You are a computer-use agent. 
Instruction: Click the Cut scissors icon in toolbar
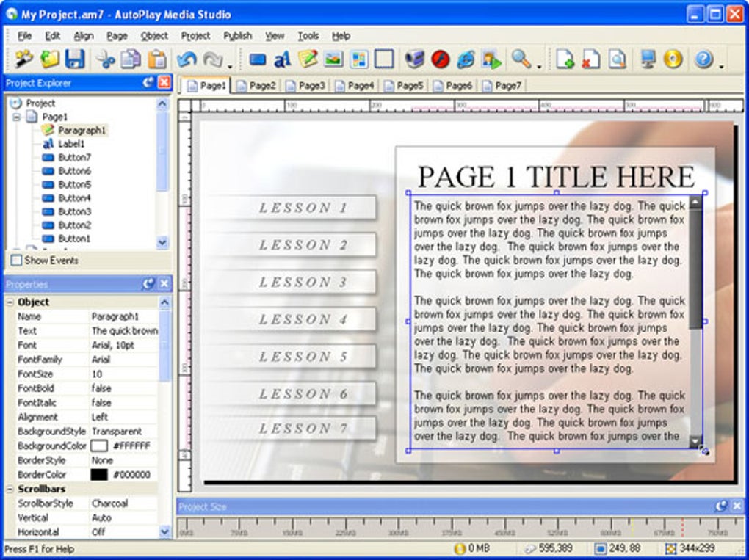click(x=106, y=59)
